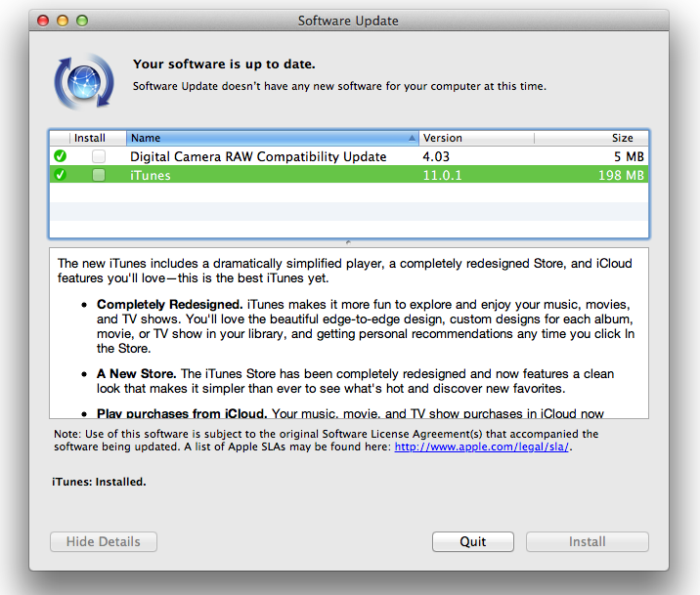
Task: Click 'A New Store.' bold heading in description
Action: tap(137, 373)
